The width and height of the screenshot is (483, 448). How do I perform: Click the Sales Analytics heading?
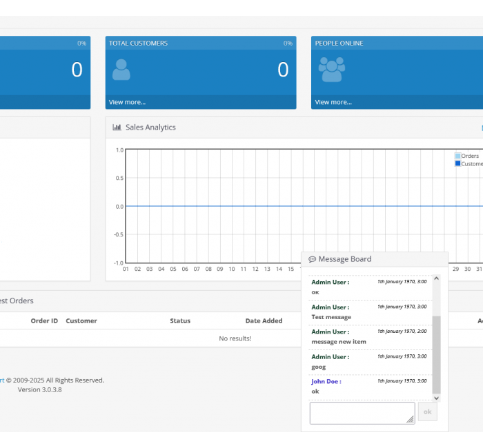(x=150, y=127)
